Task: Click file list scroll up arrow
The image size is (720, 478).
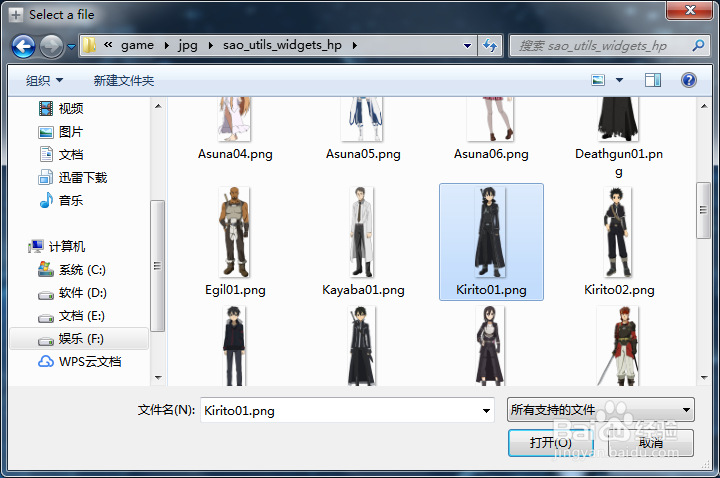Action: tap(704, 106)
